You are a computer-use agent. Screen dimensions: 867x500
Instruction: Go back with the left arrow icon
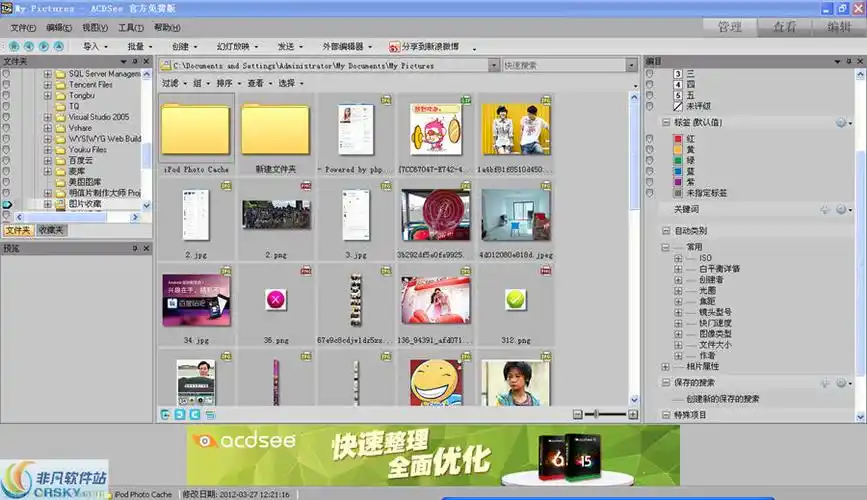tap(29, 46)
